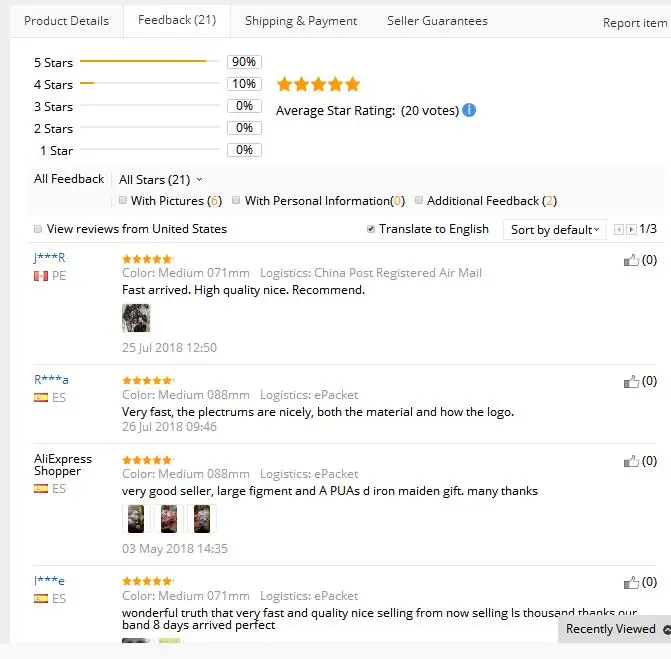The height and width of the screenshot is (659, 671).
Task: Open reviewer J***R's profile link
Action: tap(49, 258)
